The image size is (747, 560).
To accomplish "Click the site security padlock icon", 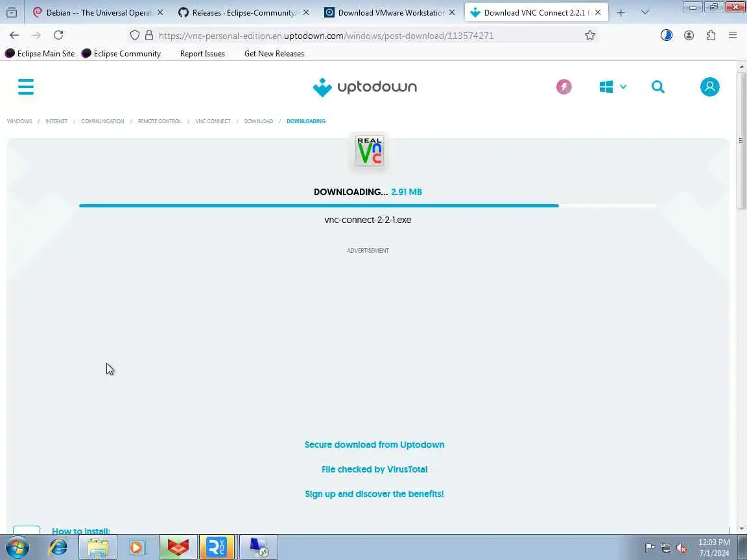I will (x=149, y=35).
